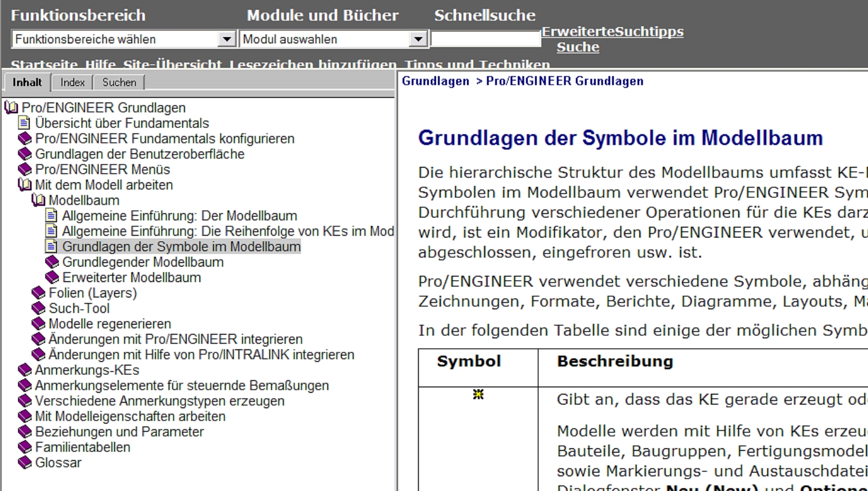Screen dimensions: 868x491
Task: Open topic Pro/ENGINEER Fundamentals konfigurieren
Action: point(165,139)
